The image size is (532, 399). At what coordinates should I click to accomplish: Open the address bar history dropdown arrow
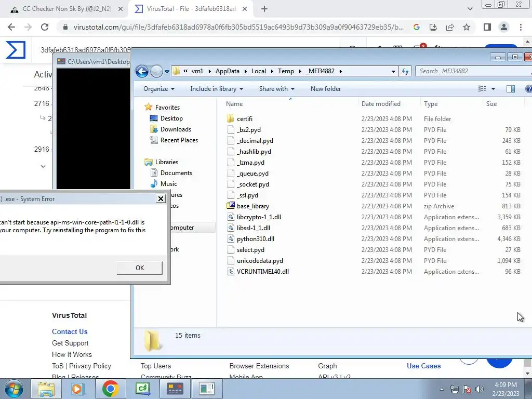(393, 72)
